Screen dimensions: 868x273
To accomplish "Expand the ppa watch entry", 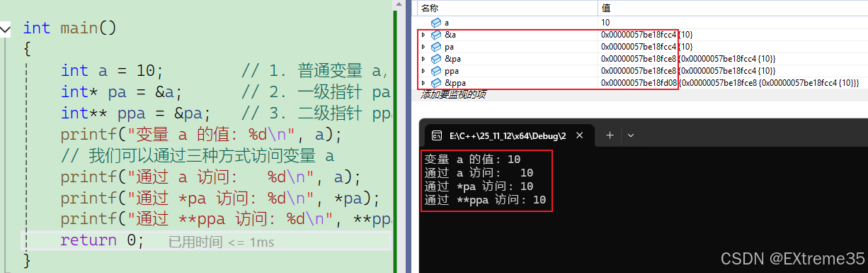I will tap(423, 71).
